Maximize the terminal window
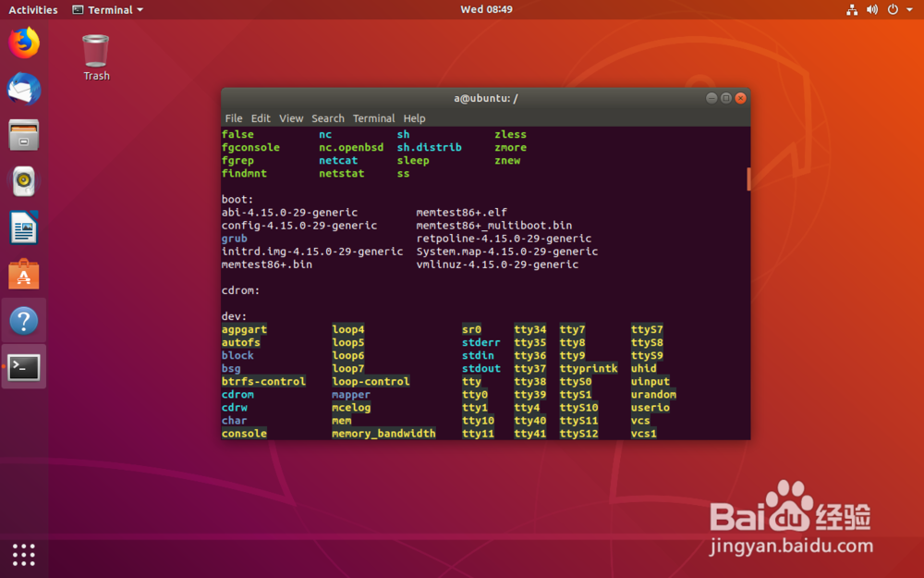Screen dimensions: 924x578 click(726, 98)
